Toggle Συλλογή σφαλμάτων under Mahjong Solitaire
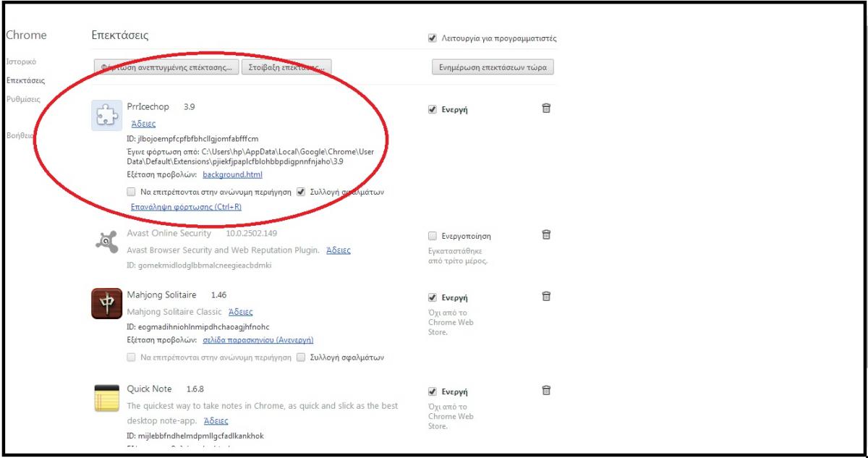The width and height of the screenshot is (868, 458). coord(301,357)
